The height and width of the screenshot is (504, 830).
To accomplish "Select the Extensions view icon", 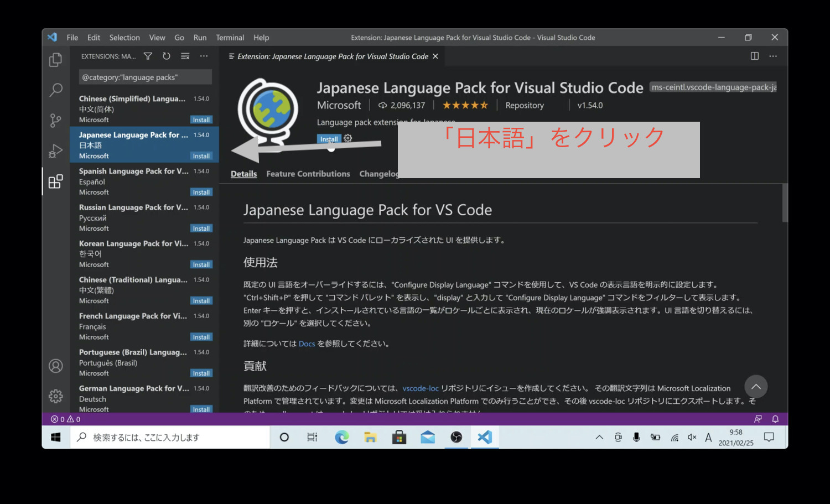I will click(55, 181).
